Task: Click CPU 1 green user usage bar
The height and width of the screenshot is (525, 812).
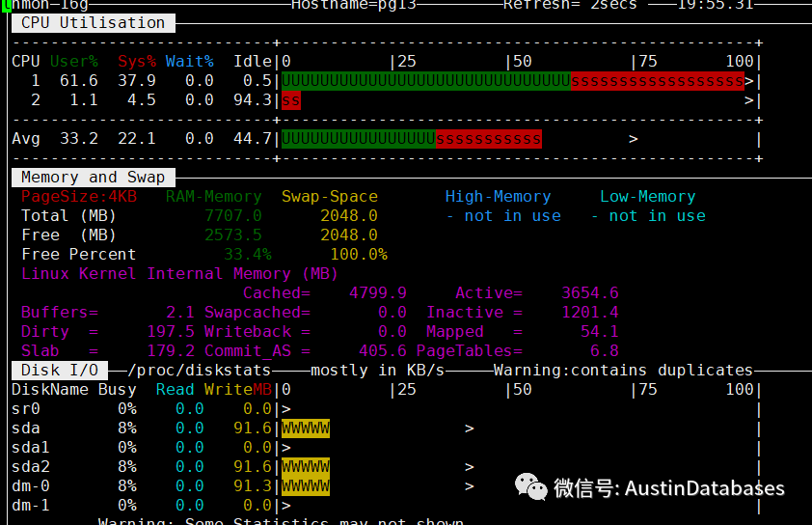Action: point(425,81)
